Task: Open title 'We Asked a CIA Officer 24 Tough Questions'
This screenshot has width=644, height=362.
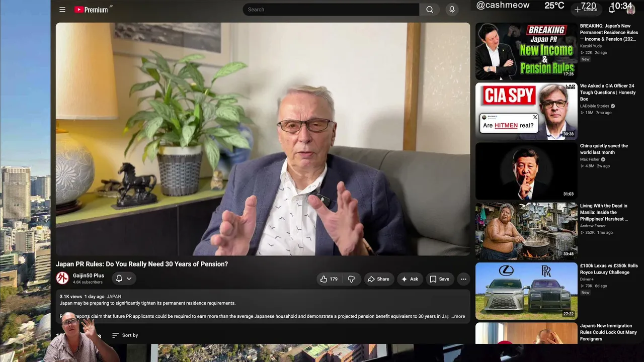Action: [608, 93]
